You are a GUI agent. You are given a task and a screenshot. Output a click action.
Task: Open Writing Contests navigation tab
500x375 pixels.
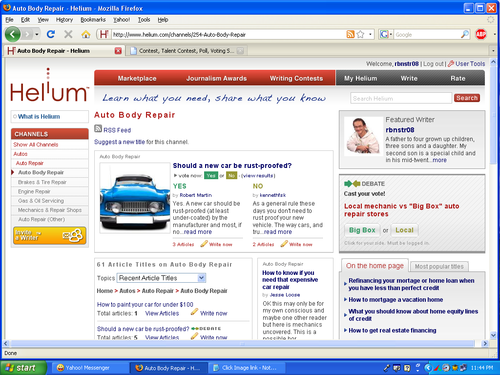pyautogui.click(x=296, y=78)
